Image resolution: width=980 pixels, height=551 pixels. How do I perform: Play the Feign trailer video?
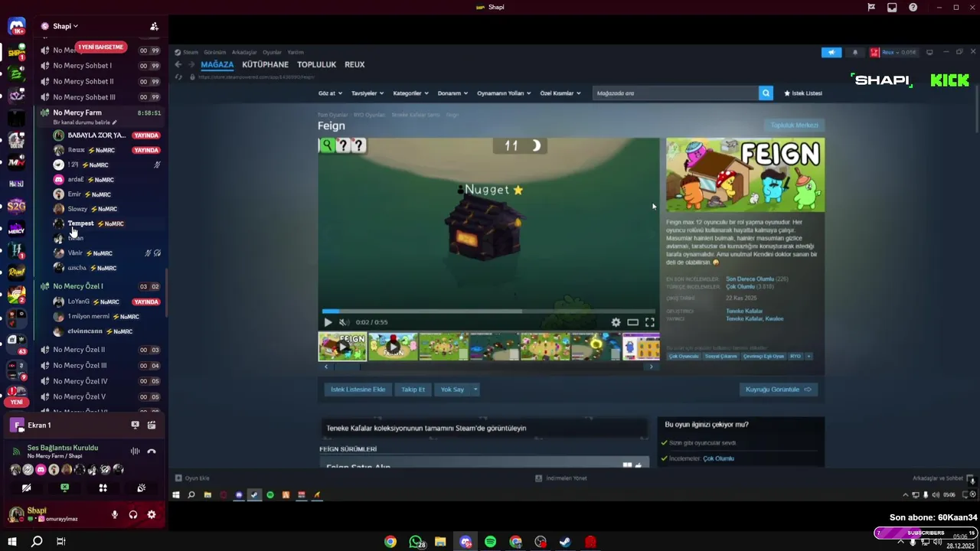[x=328, y=322]
